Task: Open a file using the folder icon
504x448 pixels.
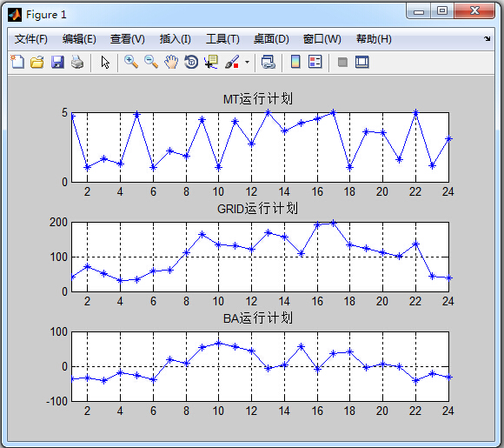Action: click(37, 62)
